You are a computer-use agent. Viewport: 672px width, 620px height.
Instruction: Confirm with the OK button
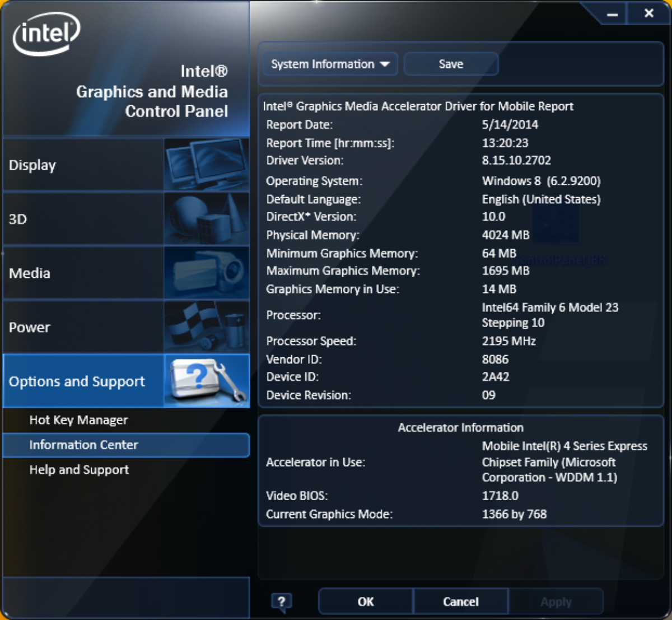click(x=366, y=602)
